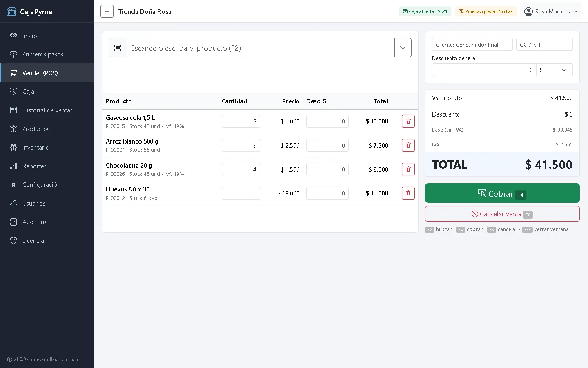The width and height of the screenshot is (588, 368).
Task: Click the IVA $ 2.555 value
Action: click(x=564, y=145)
